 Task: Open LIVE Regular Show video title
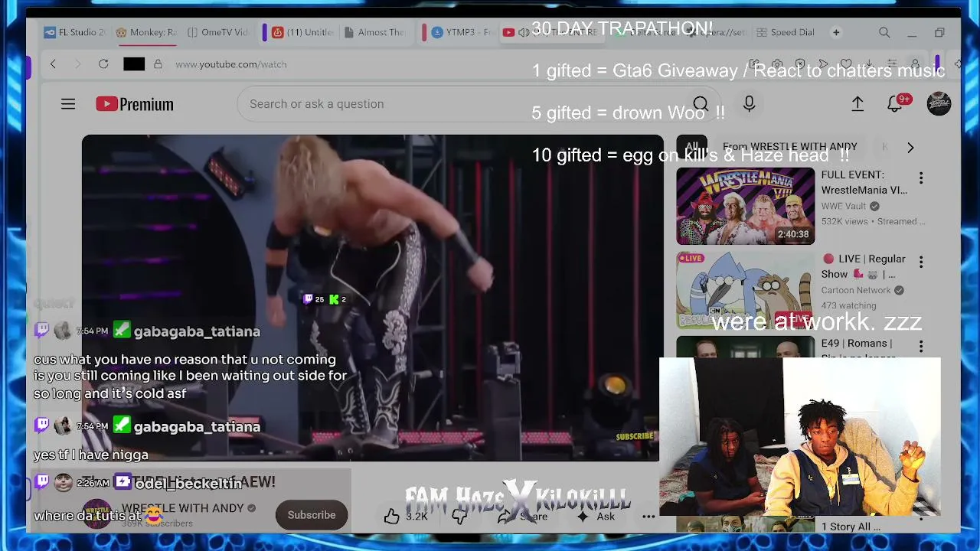[864, 266]
